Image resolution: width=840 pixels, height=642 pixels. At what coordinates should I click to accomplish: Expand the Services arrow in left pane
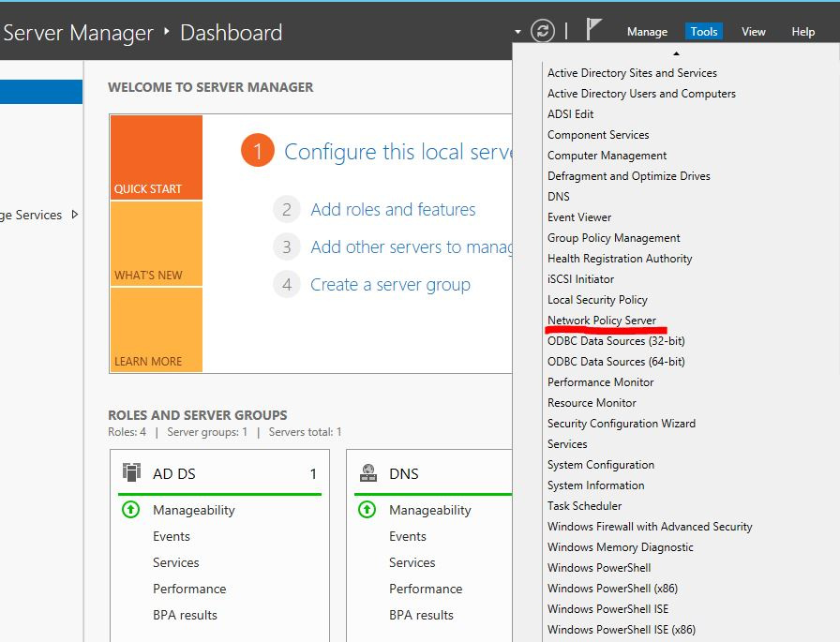(x=74, y=215)
